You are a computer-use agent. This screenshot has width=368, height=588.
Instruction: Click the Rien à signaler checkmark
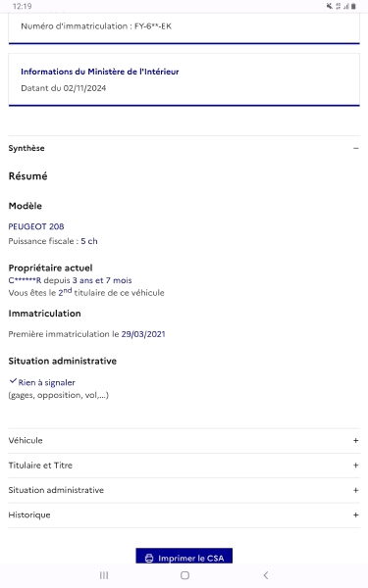pyautogui.click(x=13, y=381)
